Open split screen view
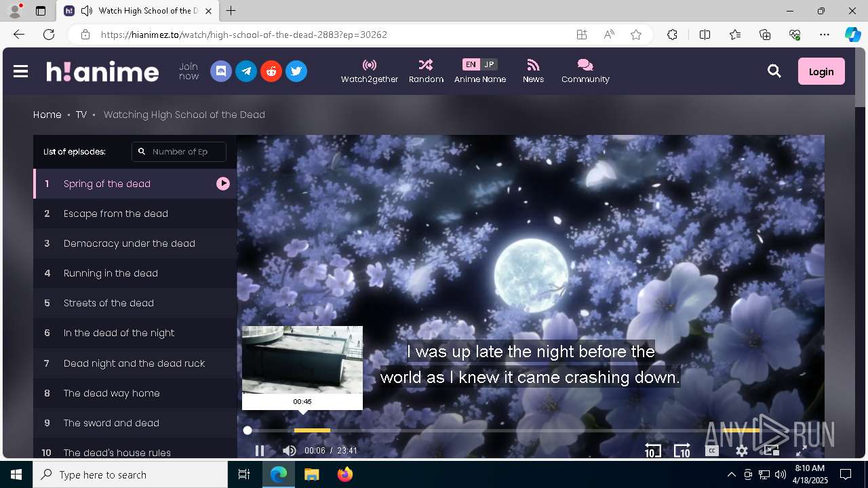The image size is (868, 488). point(705,35)
